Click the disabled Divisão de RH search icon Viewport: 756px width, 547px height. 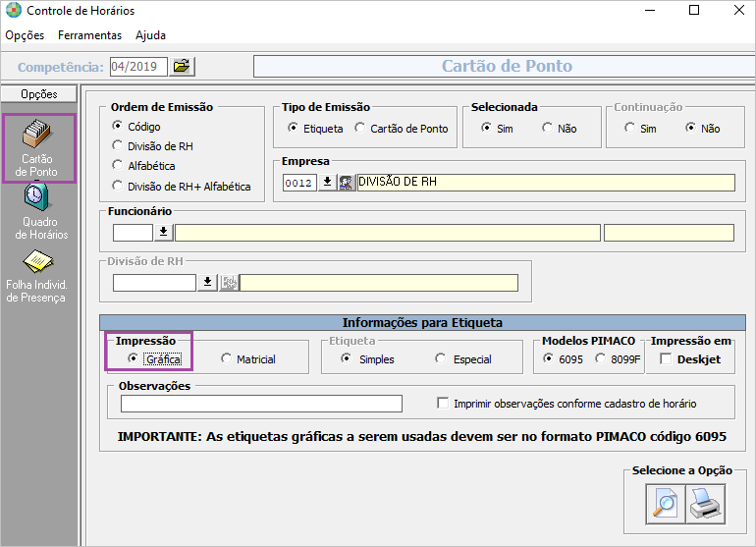[x=230, y=282]
